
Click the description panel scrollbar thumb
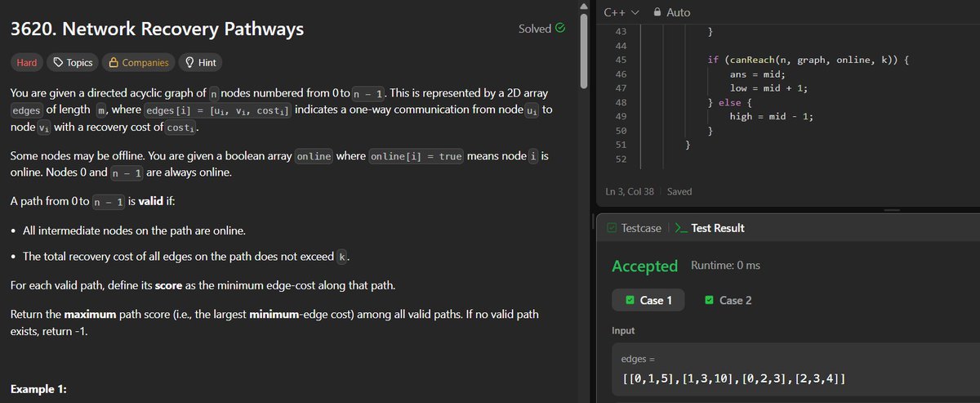tap(583, 49)
